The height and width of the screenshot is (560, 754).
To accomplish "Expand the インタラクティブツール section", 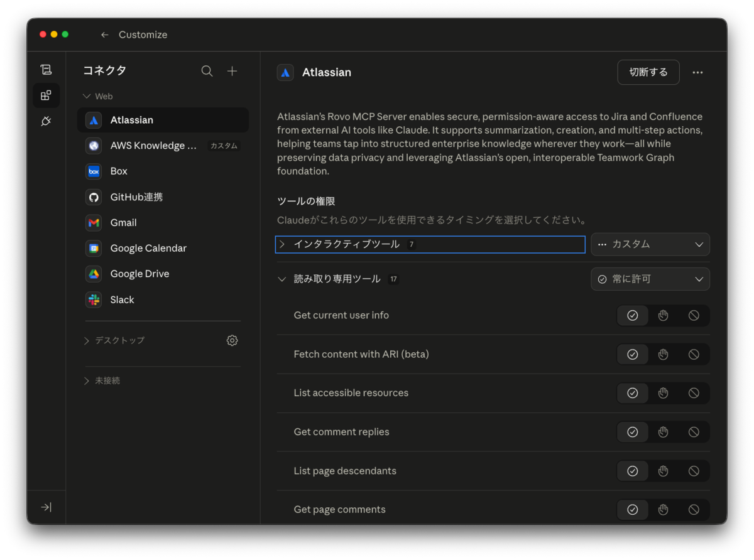I will (430, 244).
